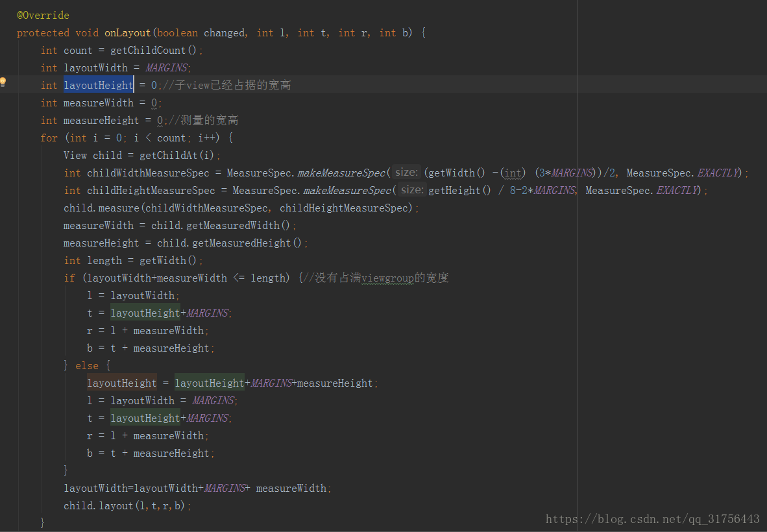The width and height of the screenshot is (767, 532).
Task: Click the if condition comparing layoutWidth+measureWidth
Action: (x=156, y=277)
